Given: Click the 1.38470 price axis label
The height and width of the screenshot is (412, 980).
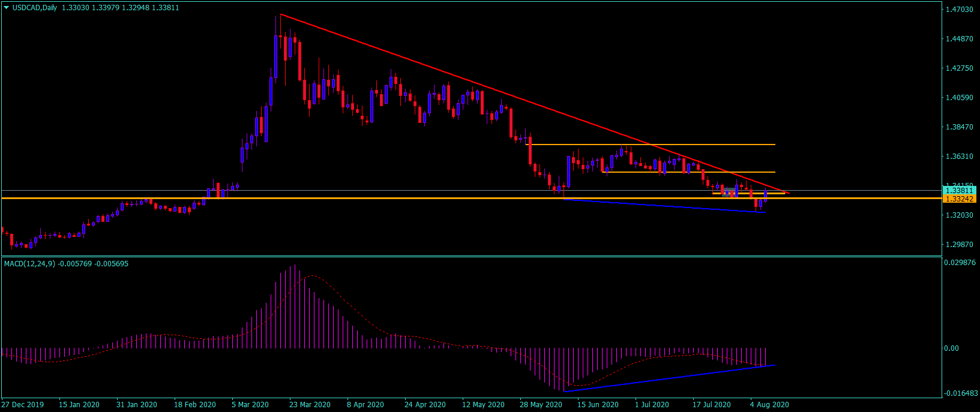Looking at the screenshot, I should (959, 127).
